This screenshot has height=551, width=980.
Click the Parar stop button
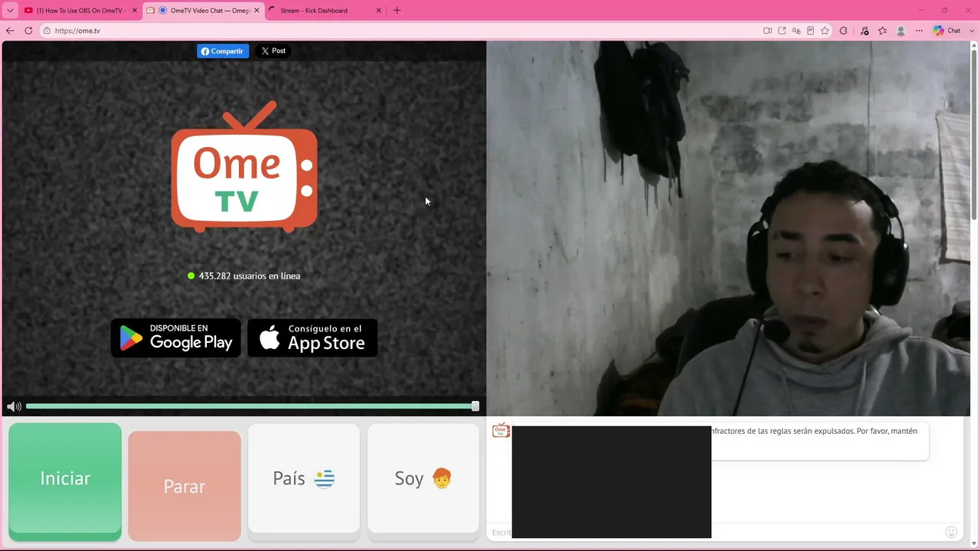(185, 486)
